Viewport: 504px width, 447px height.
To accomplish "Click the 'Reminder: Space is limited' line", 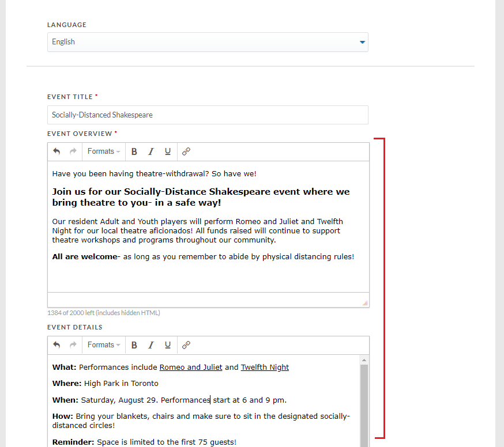I will [144, 442].
